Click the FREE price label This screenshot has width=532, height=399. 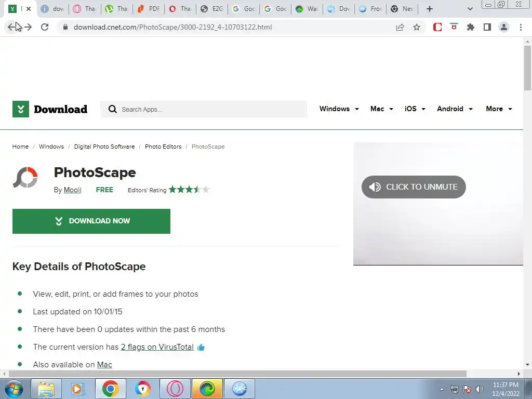point(104,190)
